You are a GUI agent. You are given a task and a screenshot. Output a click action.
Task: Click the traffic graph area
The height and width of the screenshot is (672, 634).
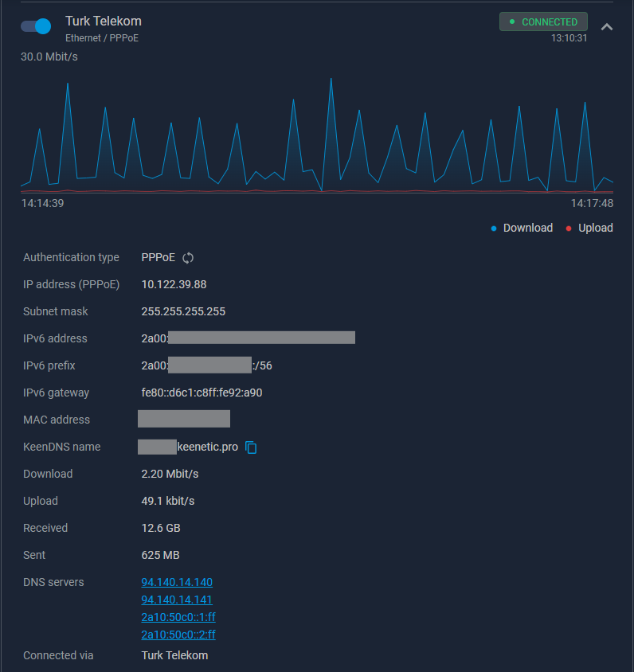317,135
